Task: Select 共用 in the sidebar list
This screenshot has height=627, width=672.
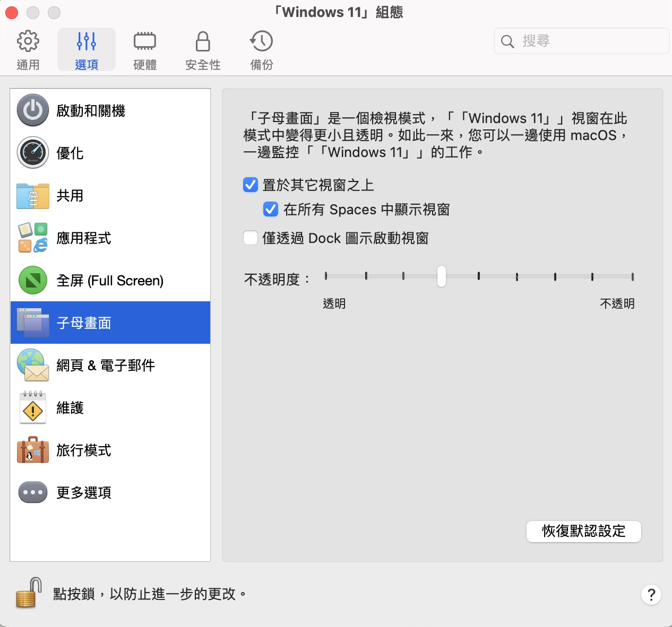Action: click(x=110, y=195)
